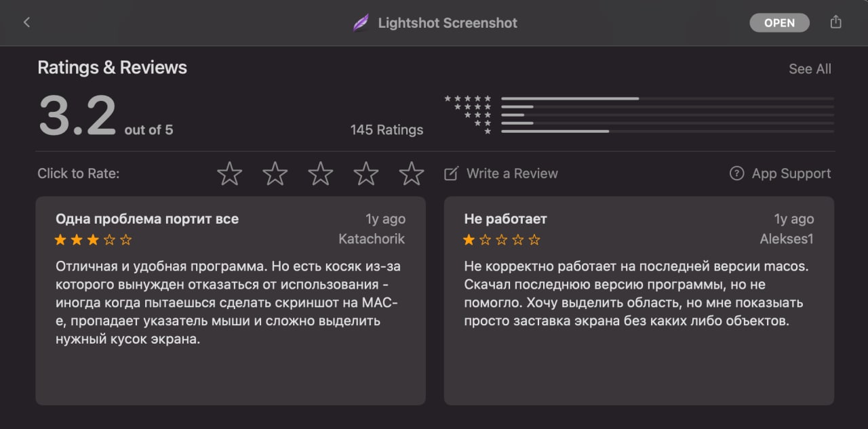This screenshot has height=429, width=868.
Task: Rate the app two stars
Action: pyautogui.click(x=275, y=173)
